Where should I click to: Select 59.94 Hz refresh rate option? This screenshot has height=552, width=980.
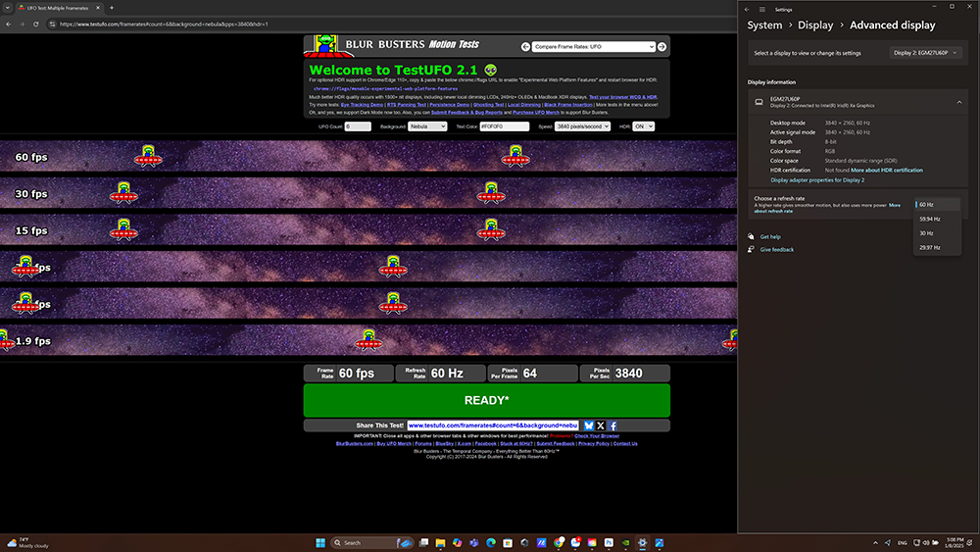coord(938,219)
